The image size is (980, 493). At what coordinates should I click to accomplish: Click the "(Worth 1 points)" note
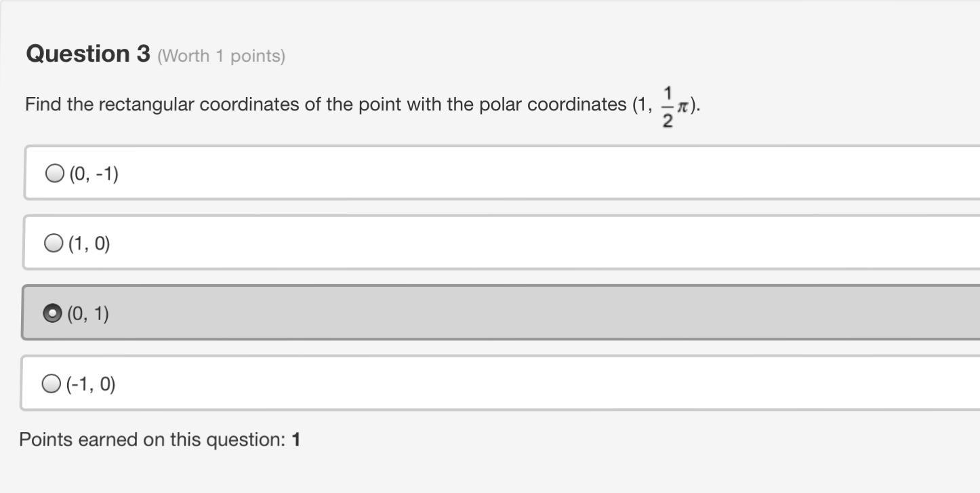221,56
